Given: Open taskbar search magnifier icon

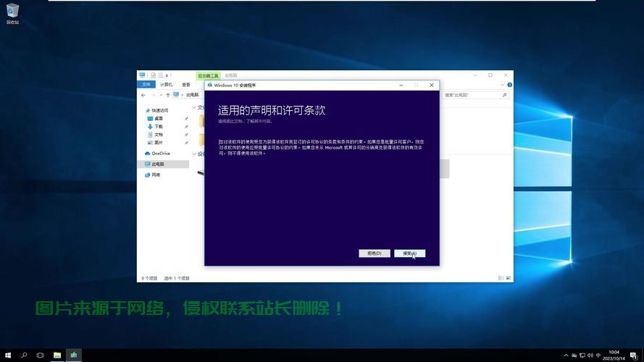Looking at the screenshot, I should tap(24, 355).
